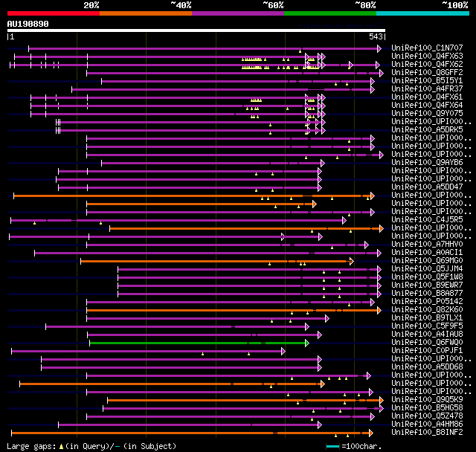The image size is (476, 452).
Task: Select the UniRef100_B9TLX1 label
Action: click(x=427, y=318)
